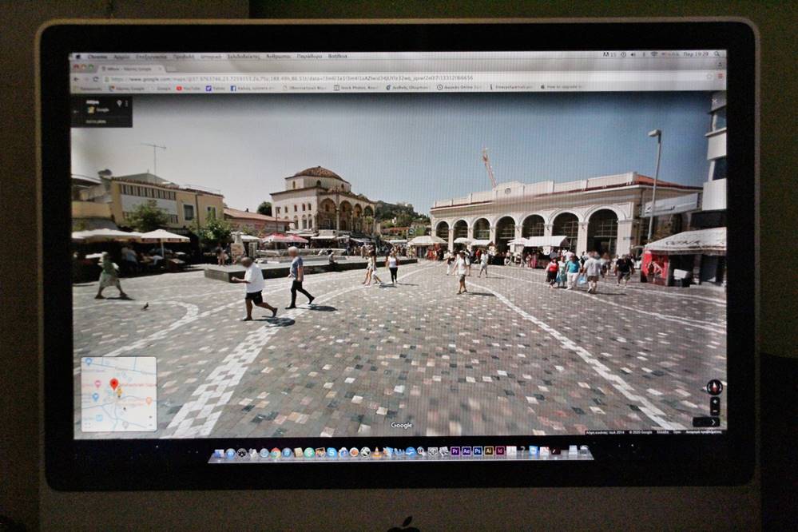The image size is (798, 532).
Task: Click the compass icon in Street View
Action: click(714, 387)
